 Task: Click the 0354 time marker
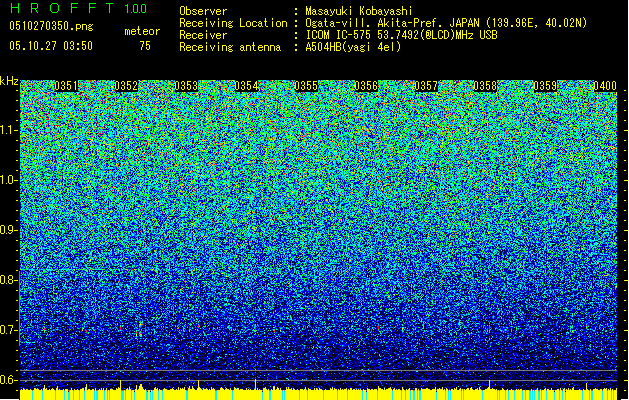coord(246,86)
